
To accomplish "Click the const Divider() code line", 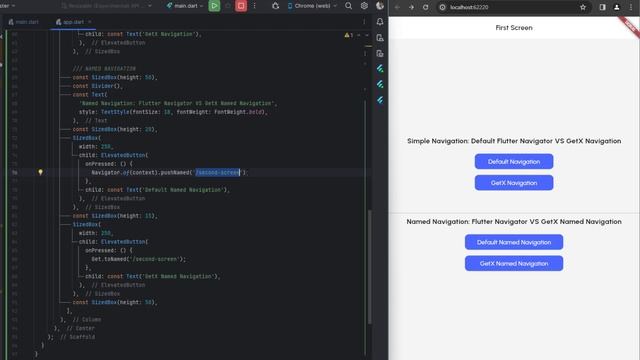I will 98,86.
